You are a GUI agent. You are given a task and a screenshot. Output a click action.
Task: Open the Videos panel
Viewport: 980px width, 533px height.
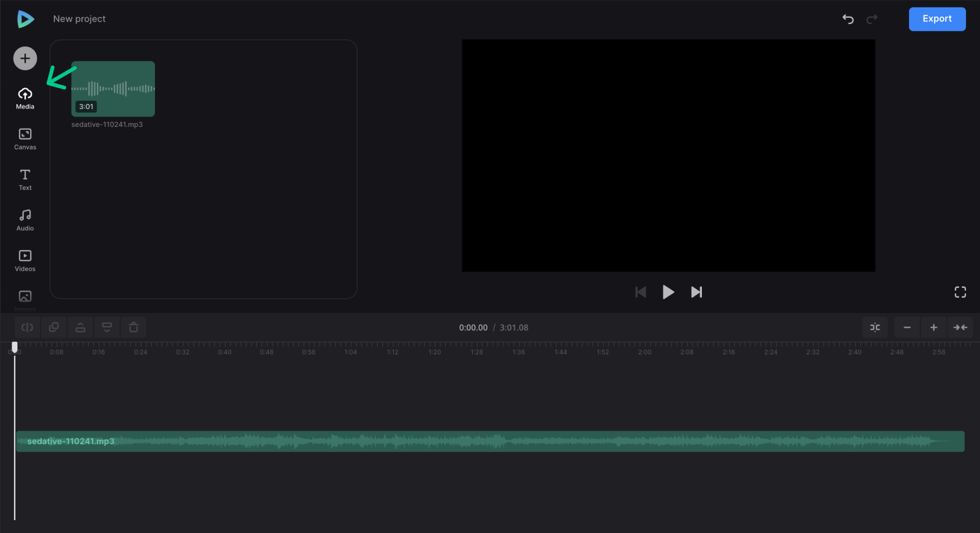[25, 260]
